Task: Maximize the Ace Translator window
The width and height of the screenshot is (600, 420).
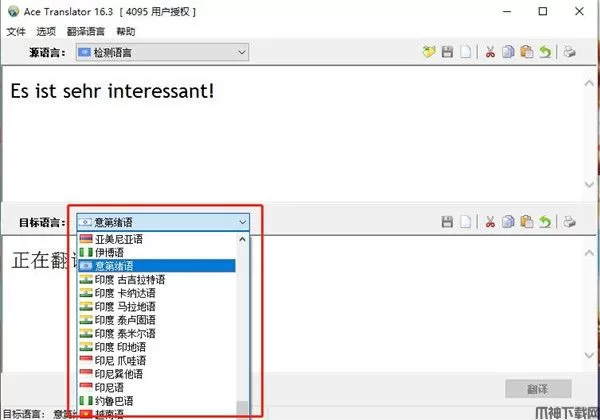Action: click(543, 11)
